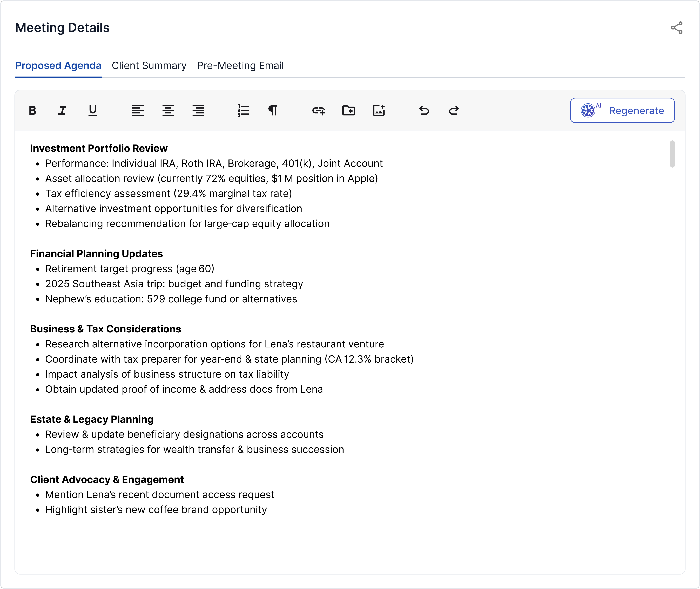This screenshot has height=589, width=700.
Task: Select the Proposed Agenda tab
Action: click(x=58, y=66)
